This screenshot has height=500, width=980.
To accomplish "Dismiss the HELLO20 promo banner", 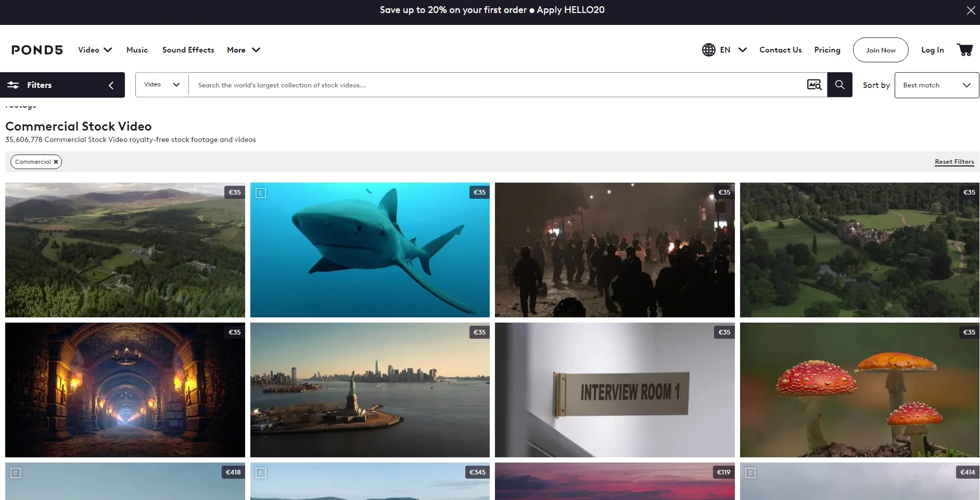I will [x=971, y=10].
